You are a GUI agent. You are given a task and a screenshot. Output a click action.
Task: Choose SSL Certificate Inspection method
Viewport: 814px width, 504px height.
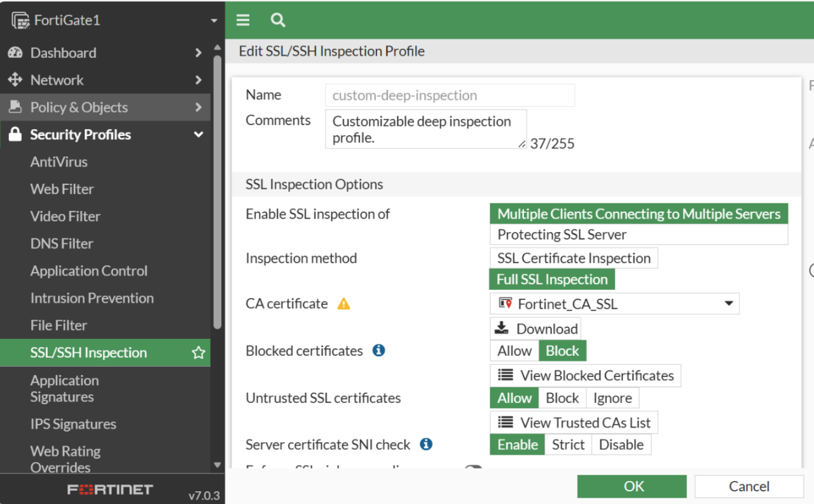pyautogui.click(x=574, y=258)
